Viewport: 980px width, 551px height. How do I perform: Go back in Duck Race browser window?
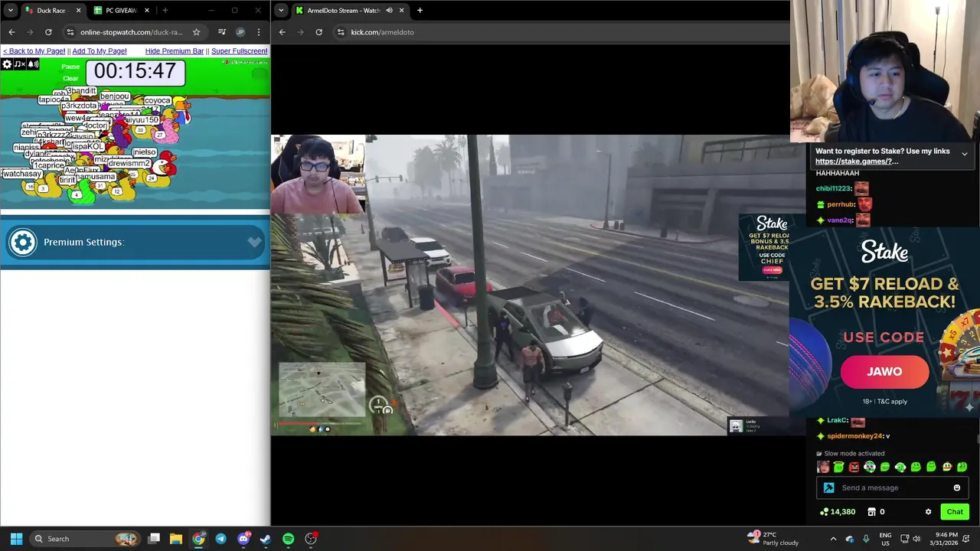point(11,32)
